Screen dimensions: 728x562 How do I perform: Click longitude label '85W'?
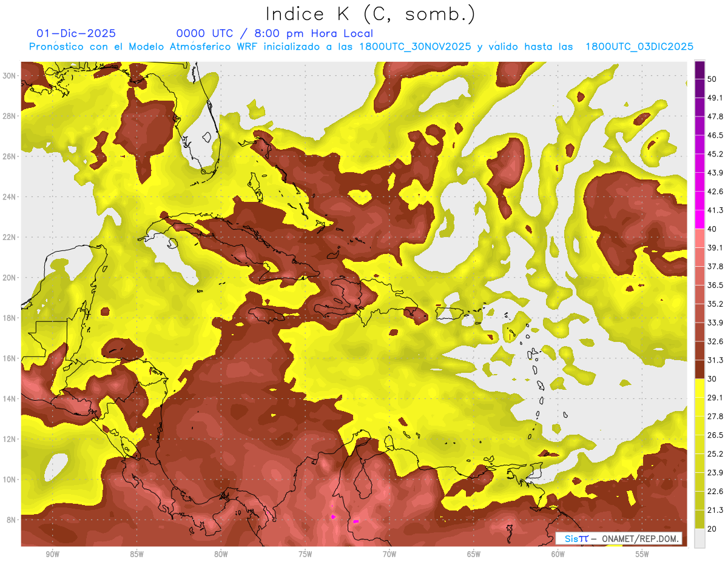pyautogui.click(x=136, y=554)
